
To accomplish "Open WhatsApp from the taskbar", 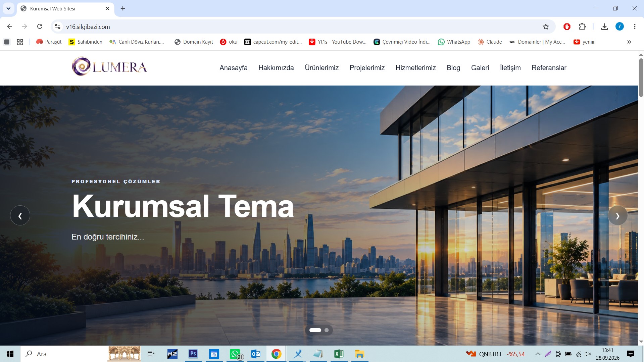I will point(235,354).
